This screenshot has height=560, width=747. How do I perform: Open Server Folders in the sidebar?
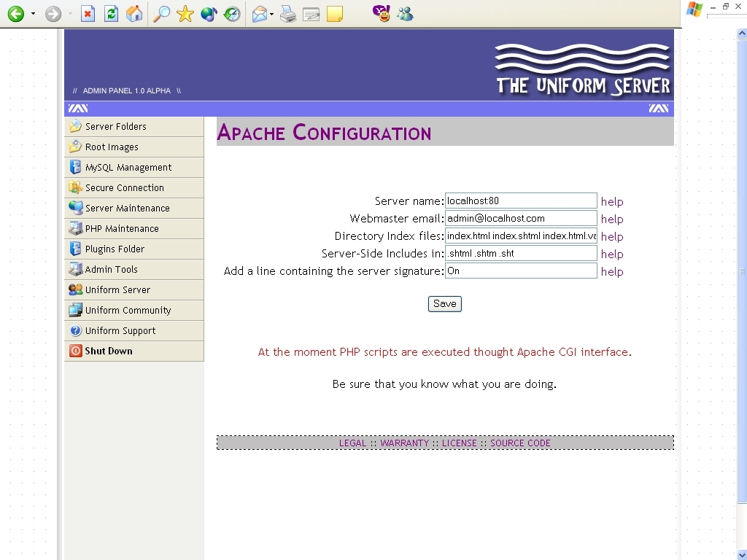[x=134, y=127]
